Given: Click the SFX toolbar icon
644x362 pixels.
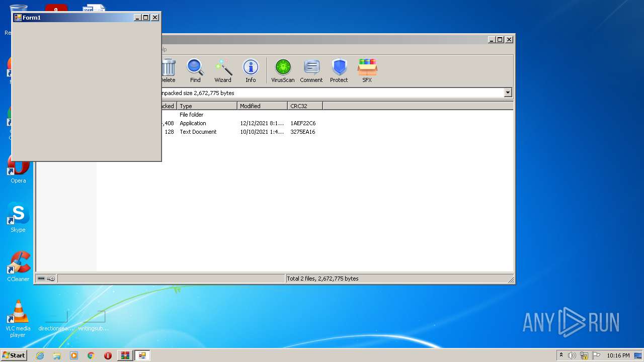Looking at the screenshot, I should (x=367, y=70).
